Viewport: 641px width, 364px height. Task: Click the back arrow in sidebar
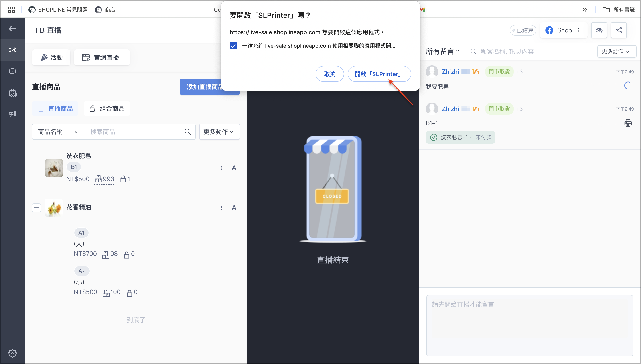tap(12, 29)
